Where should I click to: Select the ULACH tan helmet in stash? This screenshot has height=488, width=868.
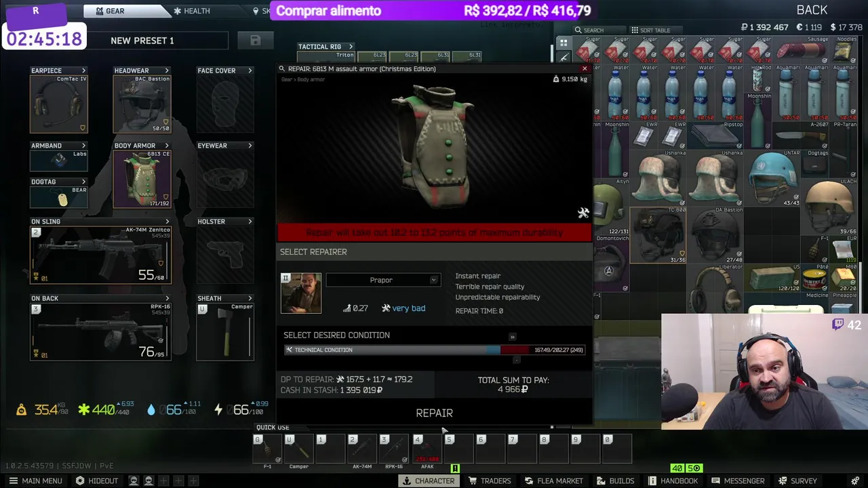pos(829,206)
